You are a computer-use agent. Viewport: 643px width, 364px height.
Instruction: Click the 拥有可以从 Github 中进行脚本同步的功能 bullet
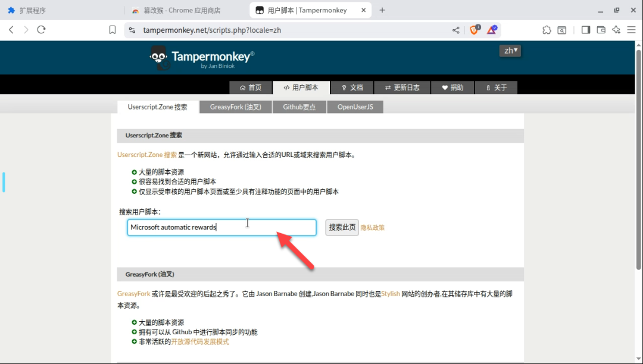[198, 332]
